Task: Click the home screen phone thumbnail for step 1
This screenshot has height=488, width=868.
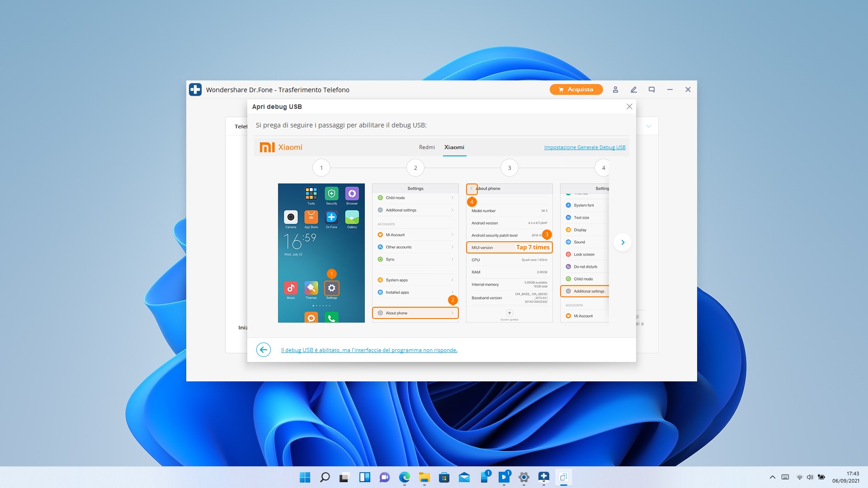Action: click(321, 253)
